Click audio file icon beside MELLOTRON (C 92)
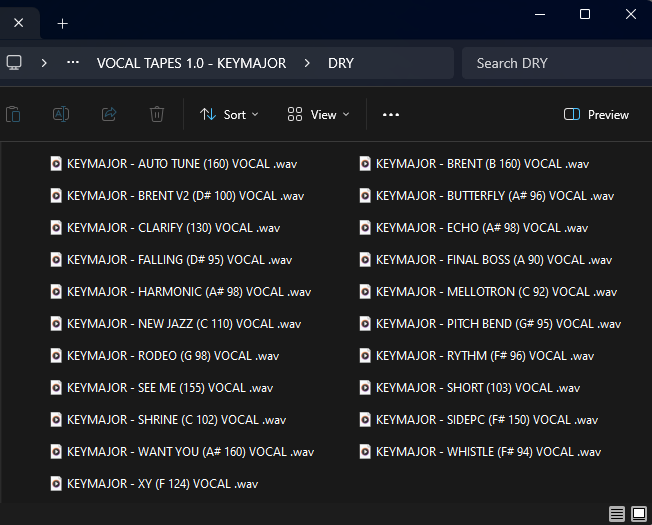Viewport: 652px width, 525px height. pos(365,292)
